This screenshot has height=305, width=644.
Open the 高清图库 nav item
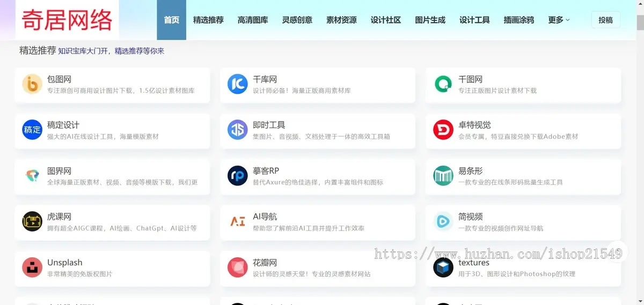(x=253, y=20)
